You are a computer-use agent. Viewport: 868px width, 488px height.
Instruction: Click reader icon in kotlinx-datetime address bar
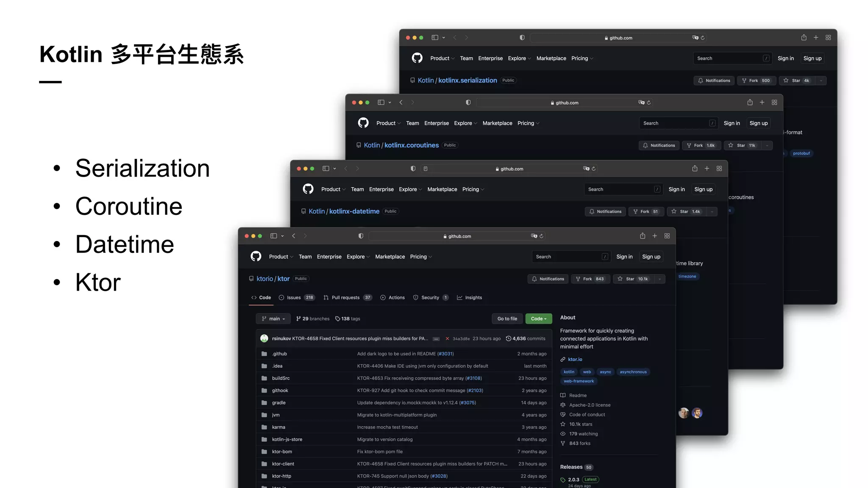tap(426, 169)
